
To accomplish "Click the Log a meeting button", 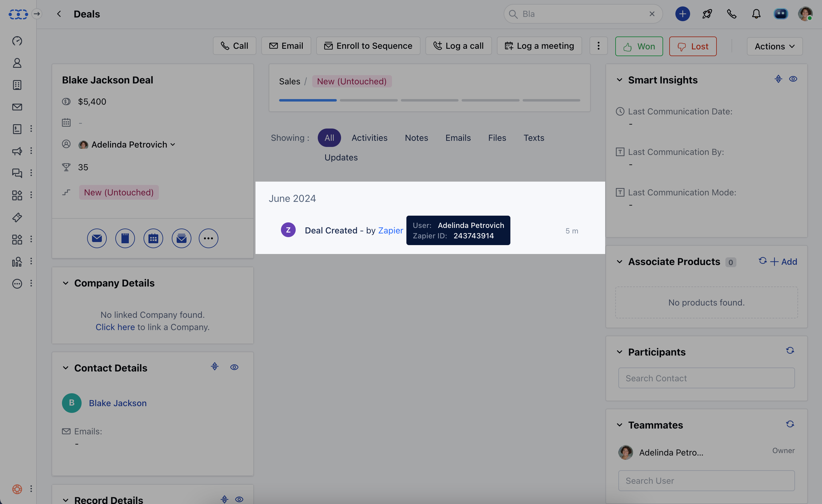I will pos(539,46).
